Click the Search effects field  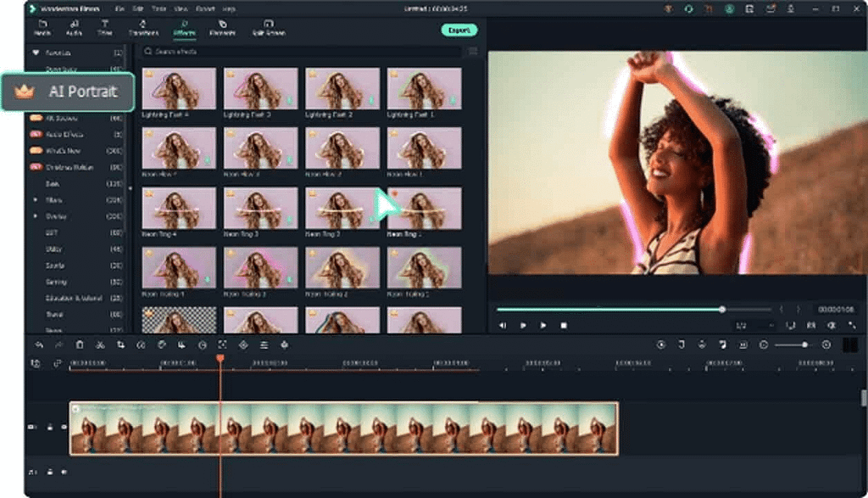pyautogui.click(x=302, y=52)
